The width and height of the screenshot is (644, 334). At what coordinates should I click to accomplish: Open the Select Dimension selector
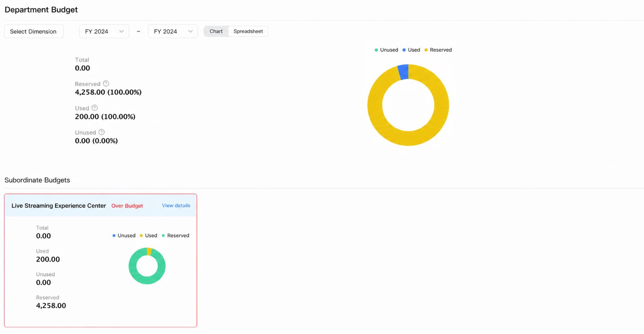pyautogui.click(x=34, y=32)
